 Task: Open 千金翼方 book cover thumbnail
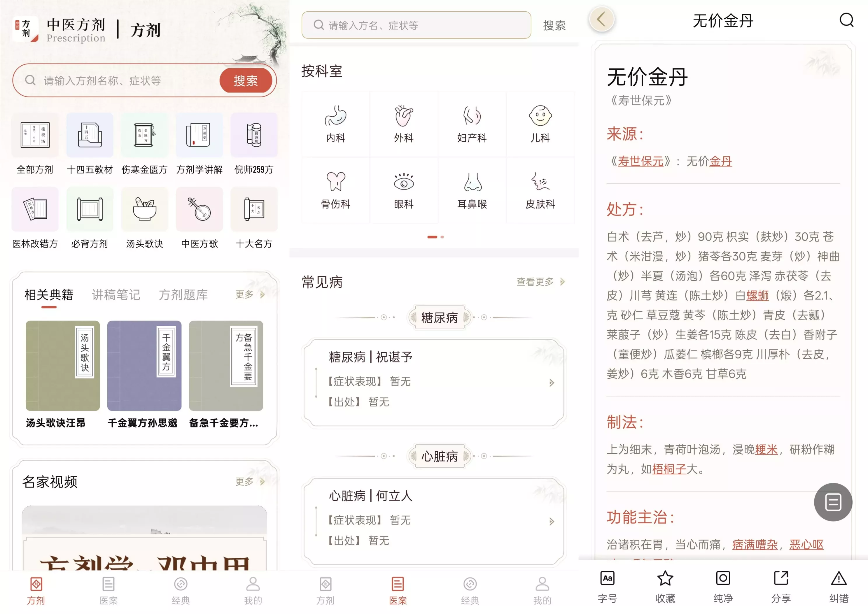[x=144, y=366]
